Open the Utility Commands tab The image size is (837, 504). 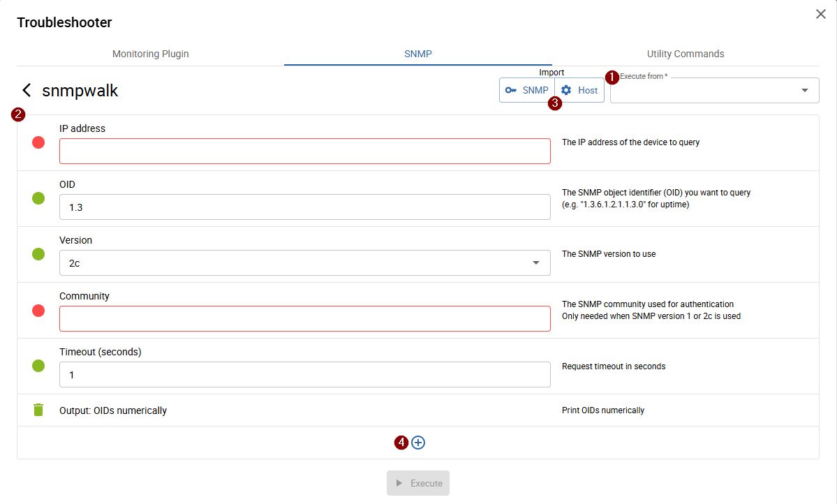[685, 54]
